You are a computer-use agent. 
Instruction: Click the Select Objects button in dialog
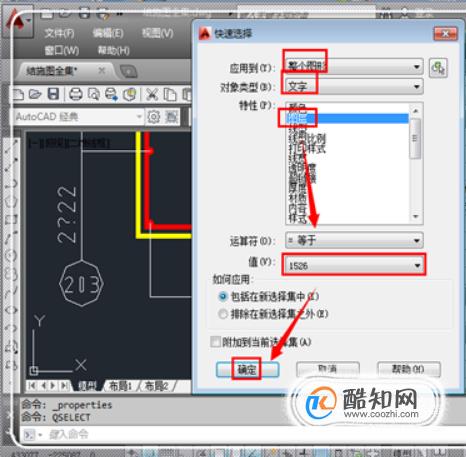438,68
